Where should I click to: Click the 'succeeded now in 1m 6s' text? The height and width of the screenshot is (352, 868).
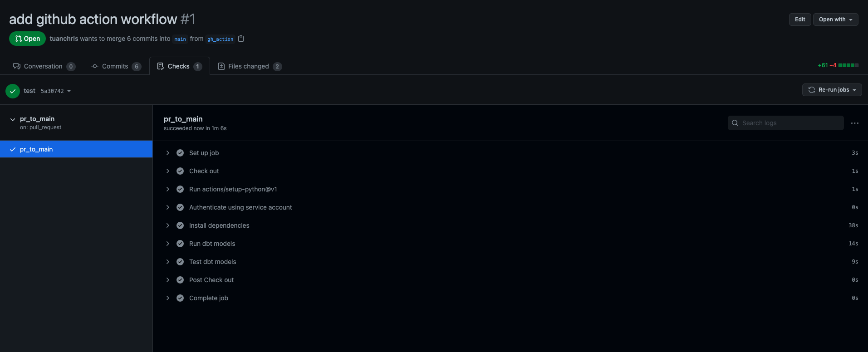(195, 128)
